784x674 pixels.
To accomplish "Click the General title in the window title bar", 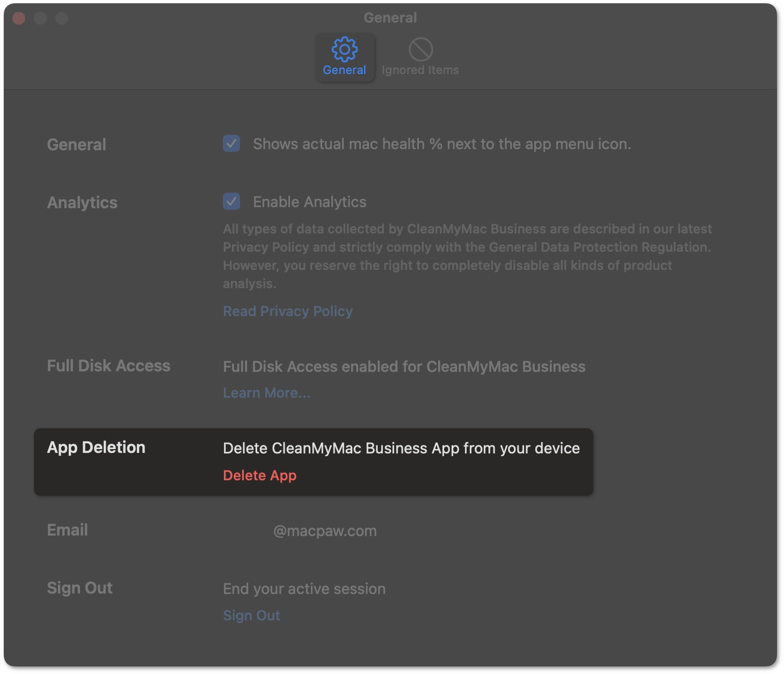I will coord(390,18).
